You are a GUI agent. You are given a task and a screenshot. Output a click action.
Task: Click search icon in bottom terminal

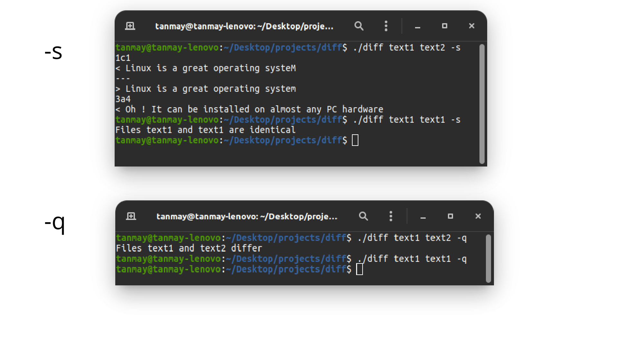click(364, 216)
